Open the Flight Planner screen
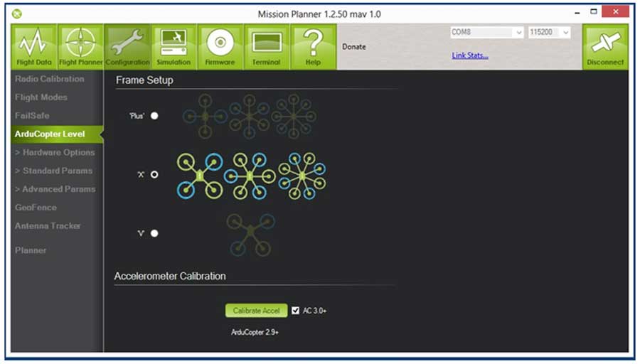 [80, 46]
